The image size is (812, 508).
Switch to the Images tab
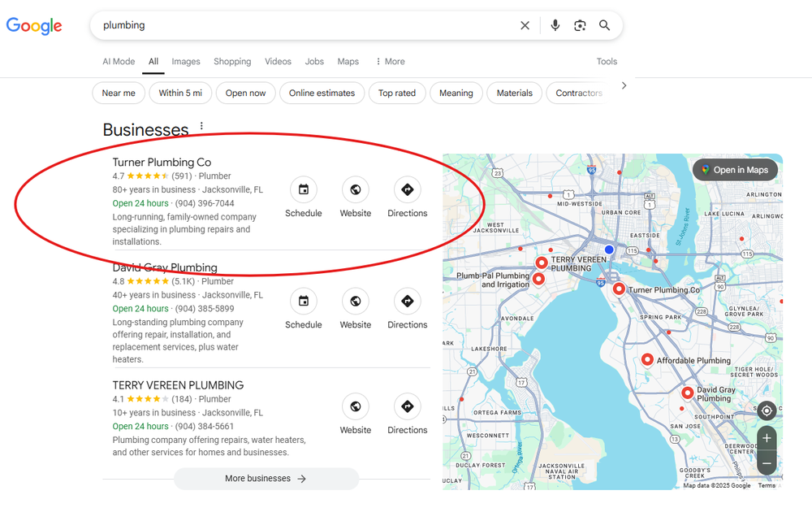(x=186, y=62)
